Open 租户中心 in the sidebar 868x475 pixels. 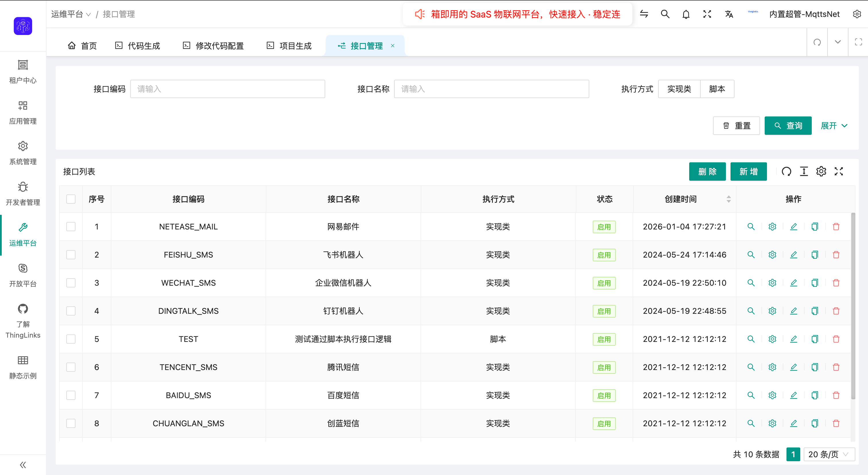[x=23, y=72]
